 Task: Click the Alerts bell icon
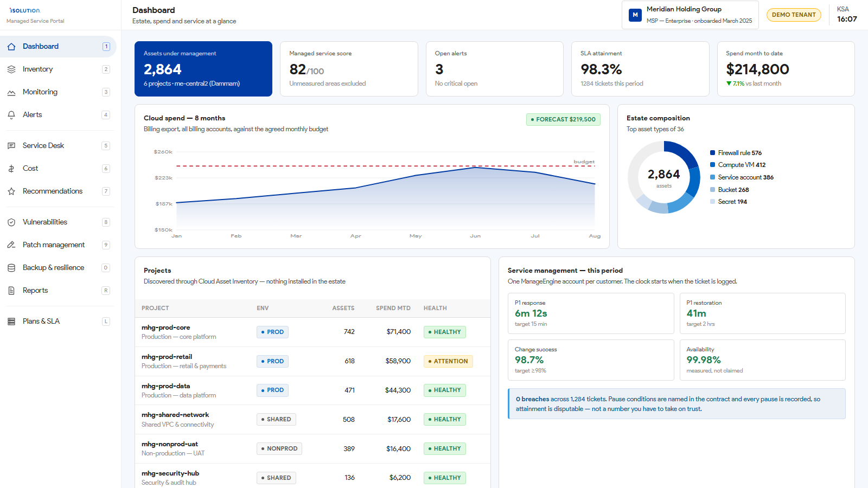point(11,115)
